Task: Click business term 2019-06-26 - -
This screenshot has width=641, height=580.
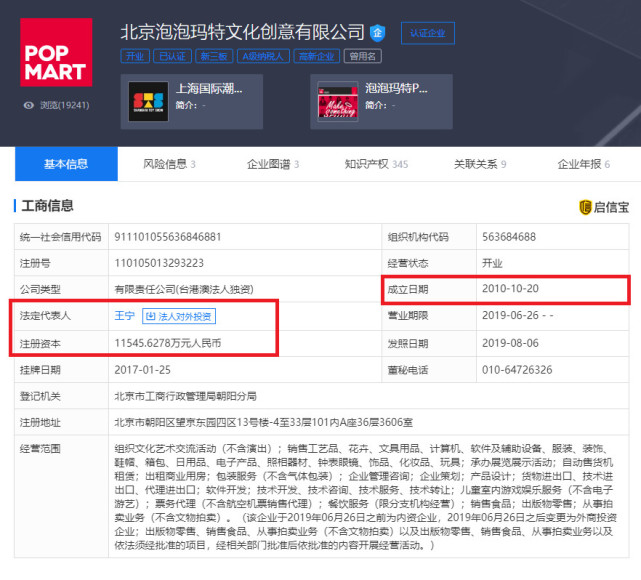Action: tap(518, 316)
